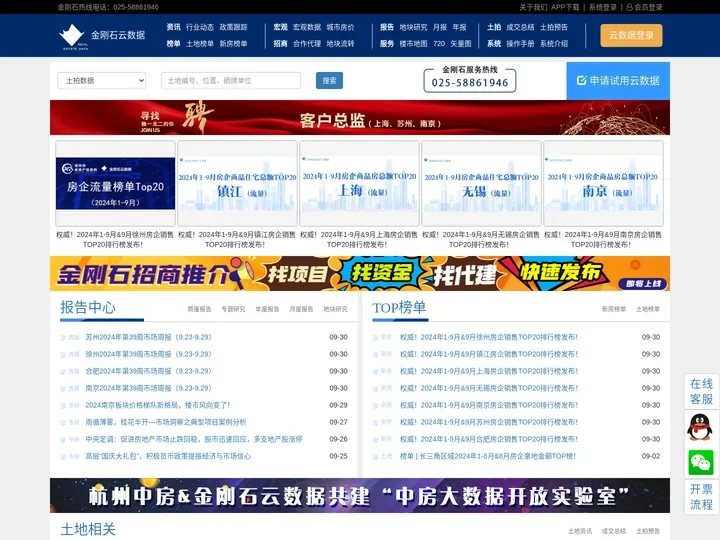
Task: Open 土拍预告 in top navigation
Action: click(554, 27)
